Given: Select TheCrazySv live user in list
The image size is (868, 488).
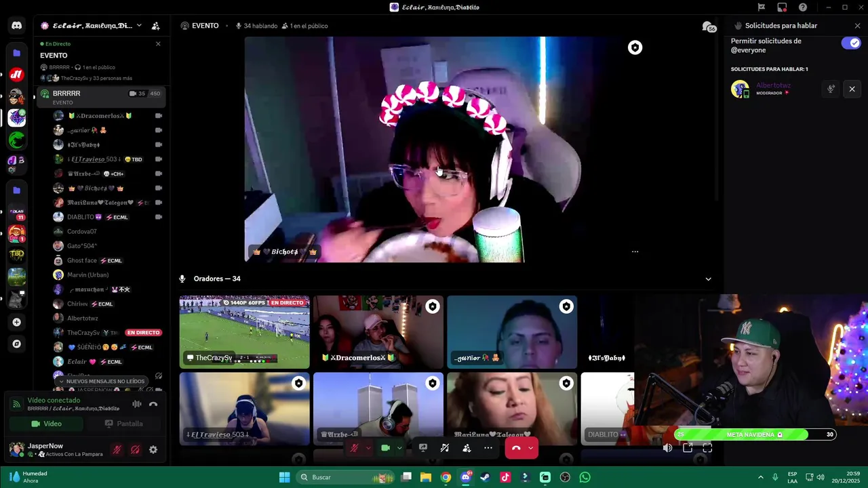Looking at the screenshot, I should click(107, 333).
